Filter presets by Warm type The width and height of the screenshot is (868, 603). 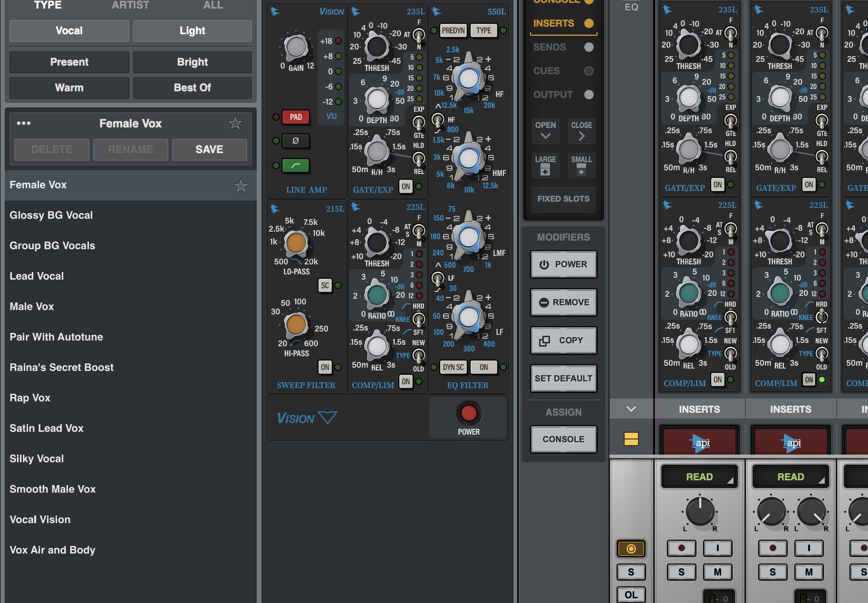(x=69, y=88)
